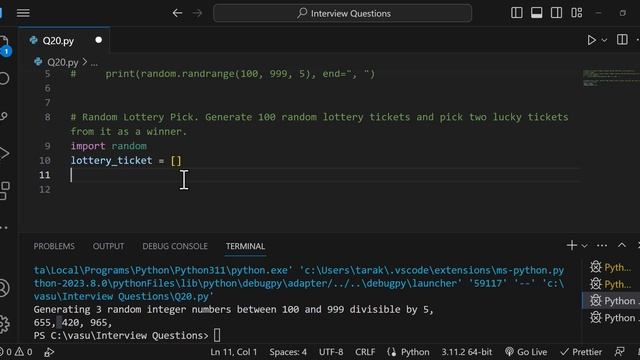The height and width of the screenshot is (360, 640).
Task: Go forward with the right arrow
Action: click(x=198, y=13)
